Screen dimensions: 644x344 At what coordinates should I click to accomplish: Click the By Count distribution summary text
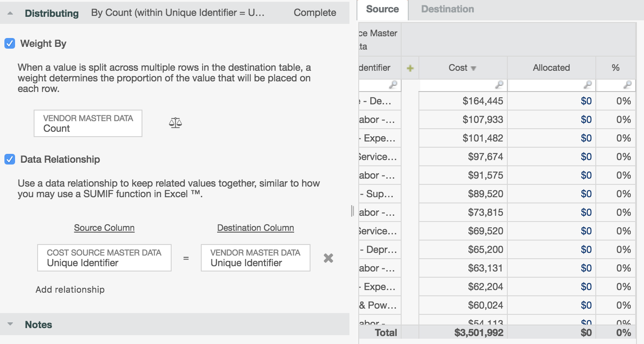(x=178, y=13)
